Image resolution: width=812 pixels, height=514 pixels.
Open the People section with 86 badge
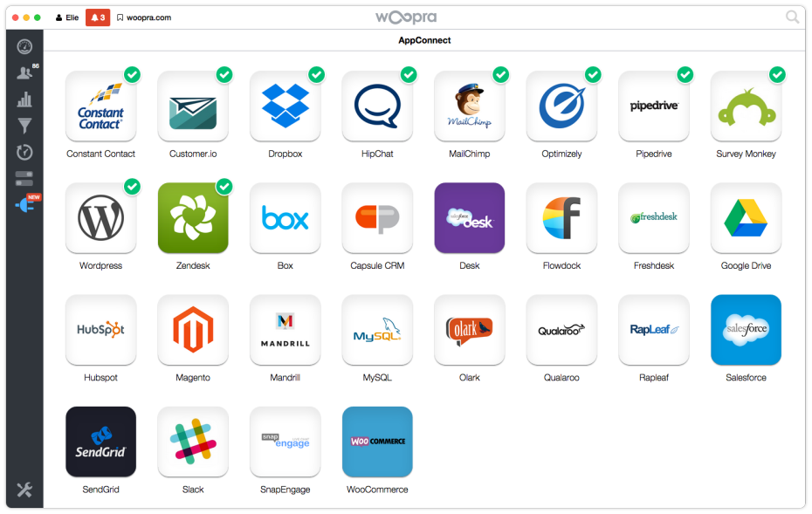[x=24, y=74]
